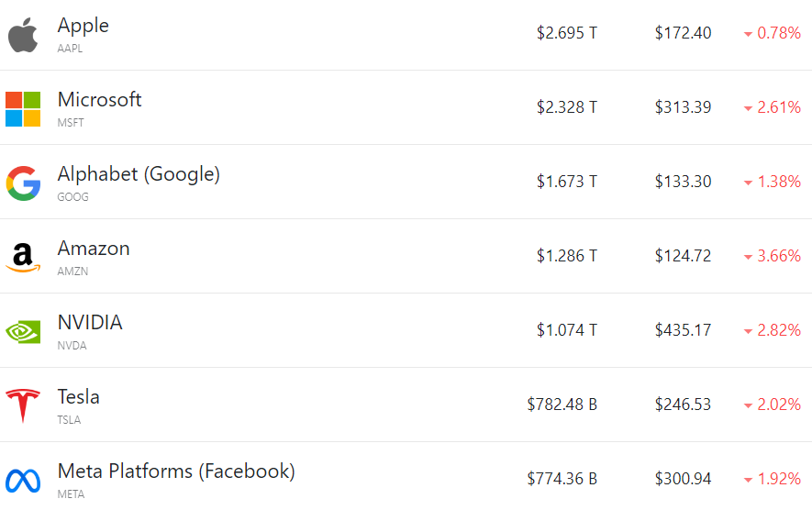The height and width of the screenshot is (510, 812).
Task: Click the Amazon logo icon
Action: point(23,258)
